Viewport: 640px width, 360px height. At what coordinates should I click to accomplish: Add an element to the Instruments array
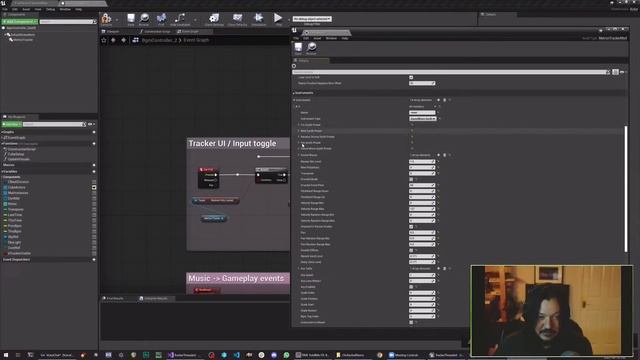click(x=438, y=100)
